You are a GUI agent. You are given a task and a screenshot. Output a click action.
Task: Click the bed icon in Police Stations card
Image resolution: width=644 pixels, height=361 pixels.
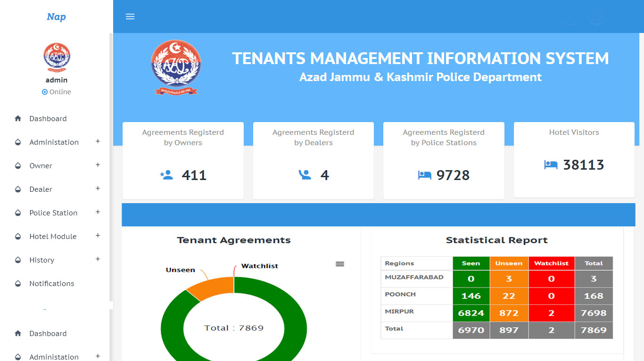[x=424, y=175]
